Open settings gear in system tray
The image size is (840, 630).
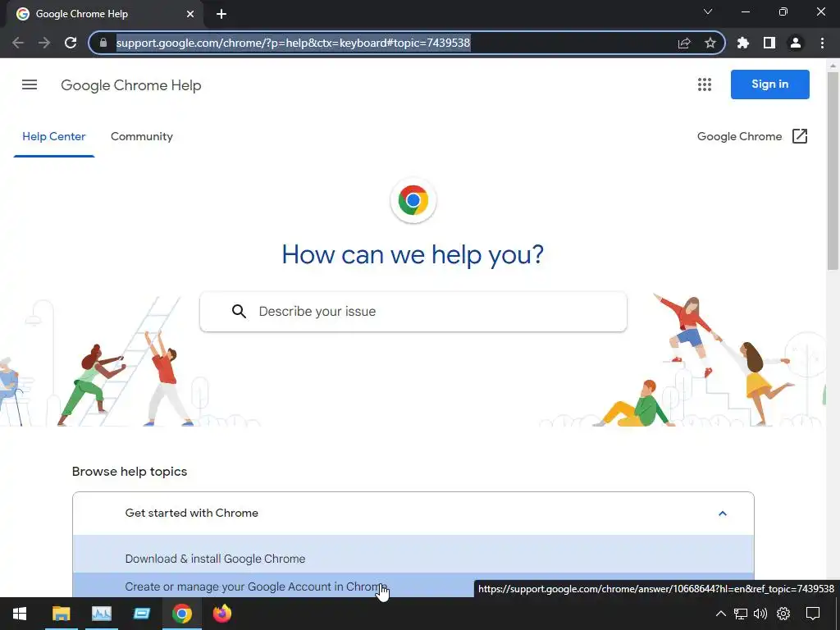[783, 614]
